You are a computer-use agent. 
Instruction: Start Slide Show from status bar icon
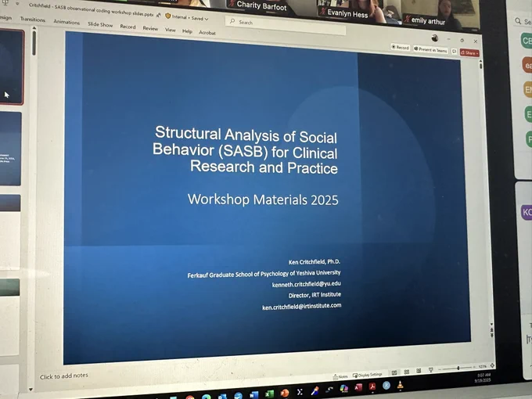430,370
